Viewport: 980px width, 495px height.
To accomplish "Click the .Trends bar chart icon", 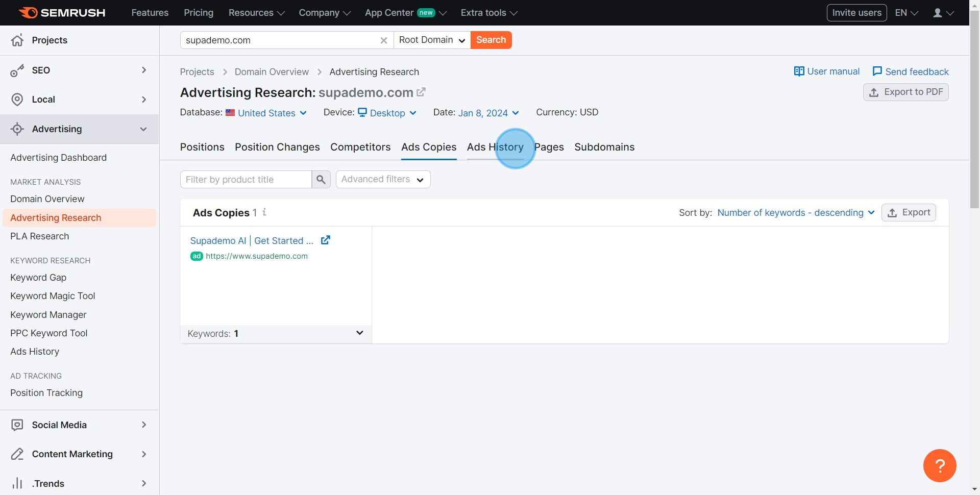I will pyautogui.click(x=17, y=483).
